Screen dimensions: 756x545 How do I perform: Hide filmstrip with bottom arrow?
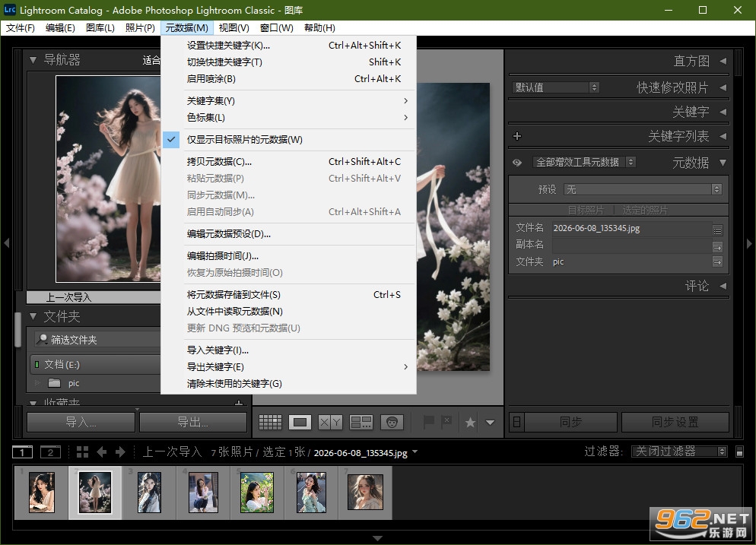pyautogui.click(x=377, y=537)
